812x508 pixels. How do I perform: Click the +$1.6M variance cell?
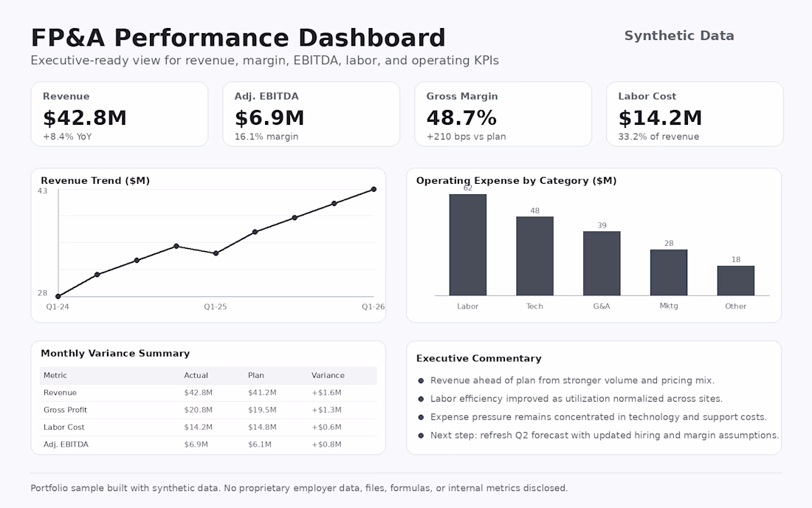click(x=326, y=393)
